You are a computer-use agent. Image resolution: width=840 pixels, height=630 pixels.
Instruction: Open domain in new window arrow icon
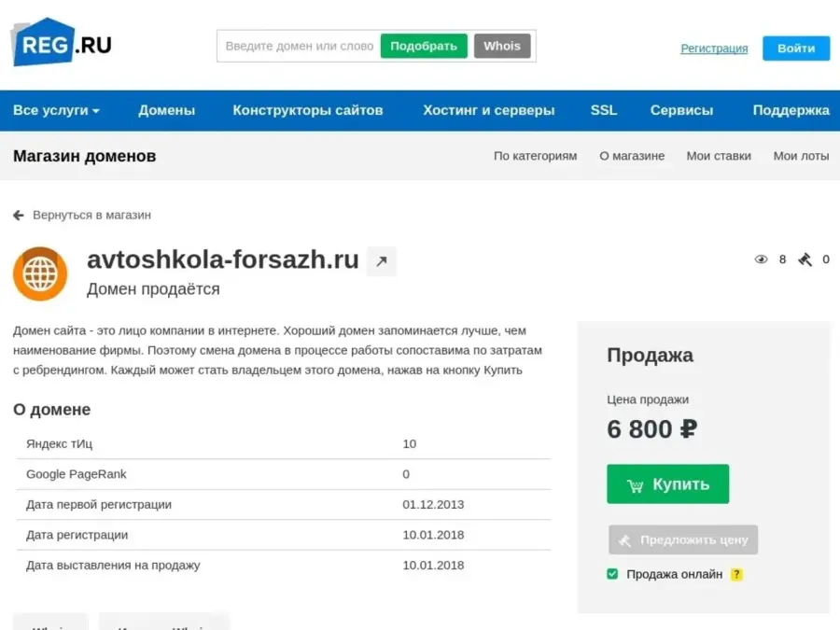coord(381,262)
